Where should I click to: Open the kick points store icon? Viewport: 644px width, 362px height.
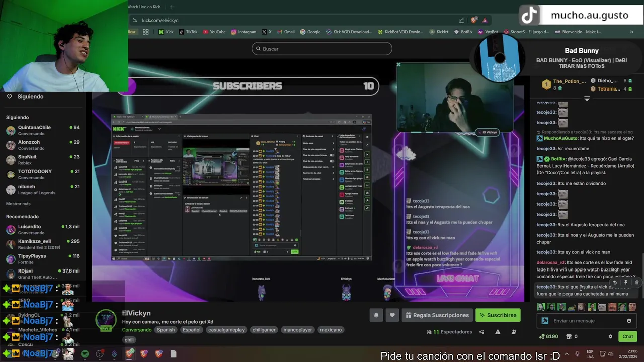point(569,337)
